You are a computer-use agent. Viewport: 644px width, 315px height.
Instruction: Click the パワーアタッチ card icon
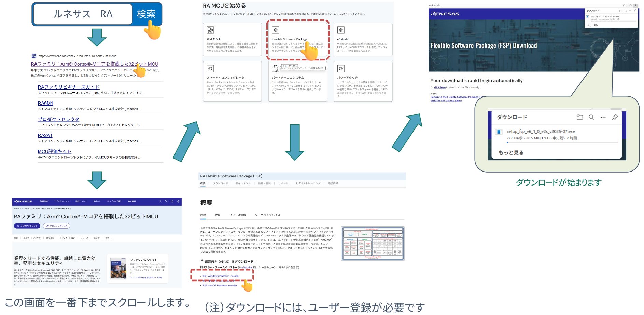click(x=341, y=69)
